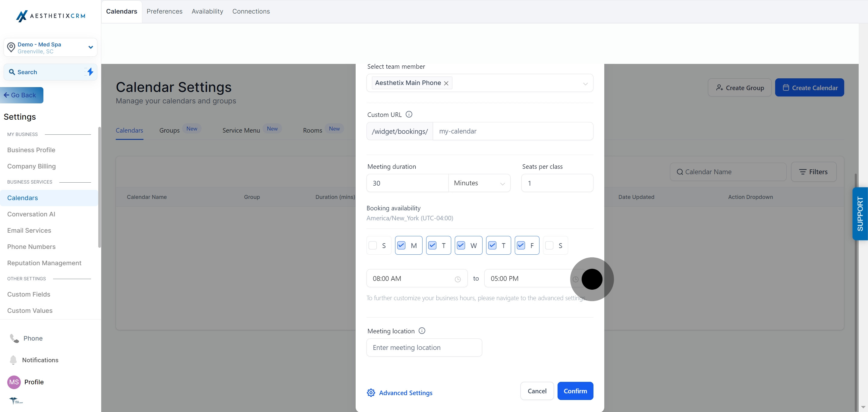
Task: Remove Aesthetix Main Phone team member tag
Action: [x=446, y=83]
